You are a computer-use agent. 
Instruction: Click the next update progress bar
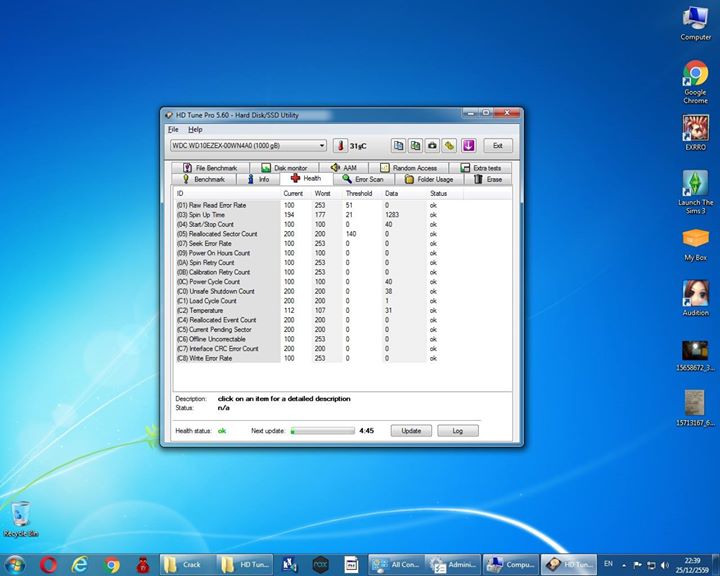322,431
